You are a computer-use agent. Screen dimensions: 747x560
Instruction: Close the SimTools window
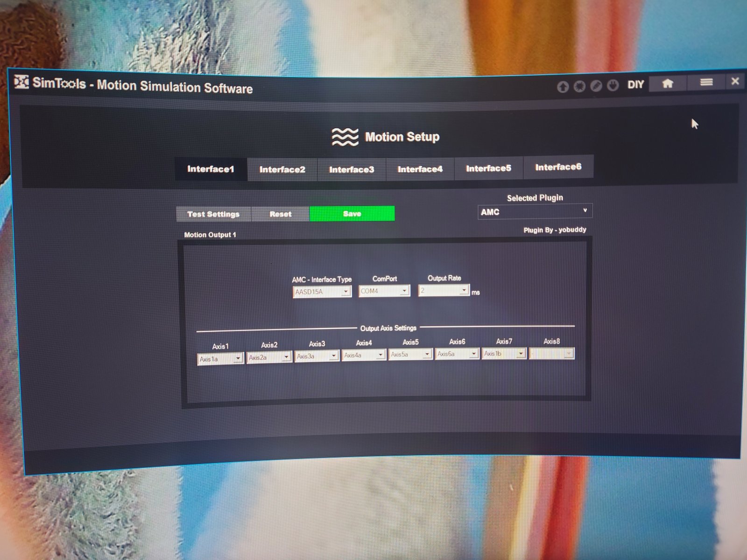pyautogui.click(x=735, y=81)
